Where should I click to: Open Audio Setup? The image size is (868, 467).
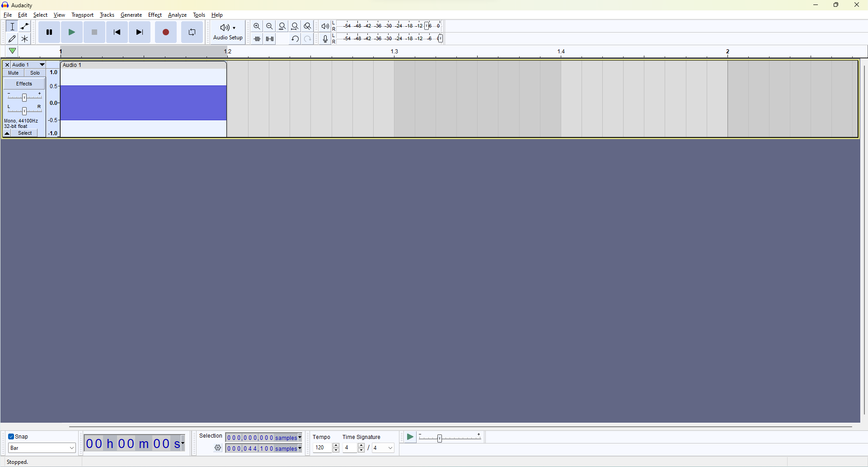(x=228, y=32)
